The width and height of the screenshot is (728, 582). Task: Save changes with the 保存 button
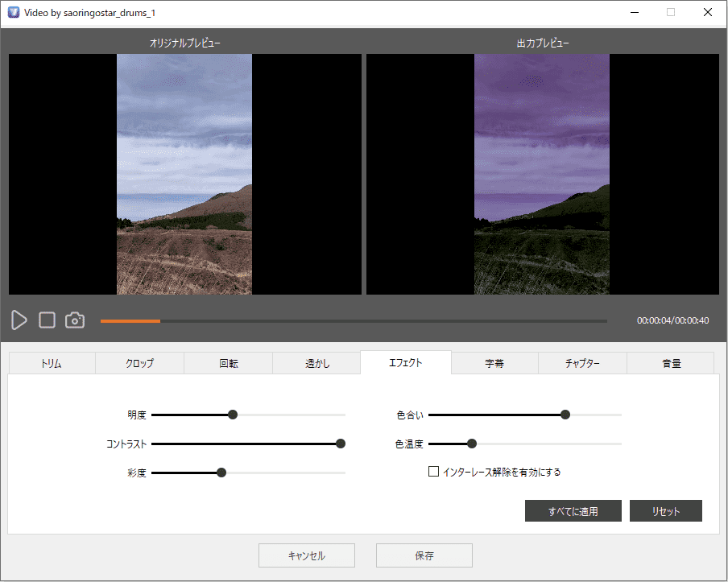click(x=424, y=555)
